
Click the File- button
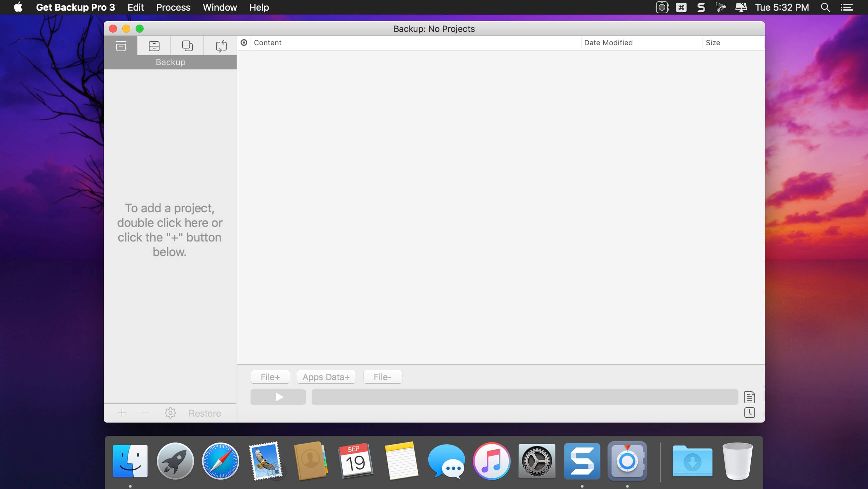pos(382,377)
